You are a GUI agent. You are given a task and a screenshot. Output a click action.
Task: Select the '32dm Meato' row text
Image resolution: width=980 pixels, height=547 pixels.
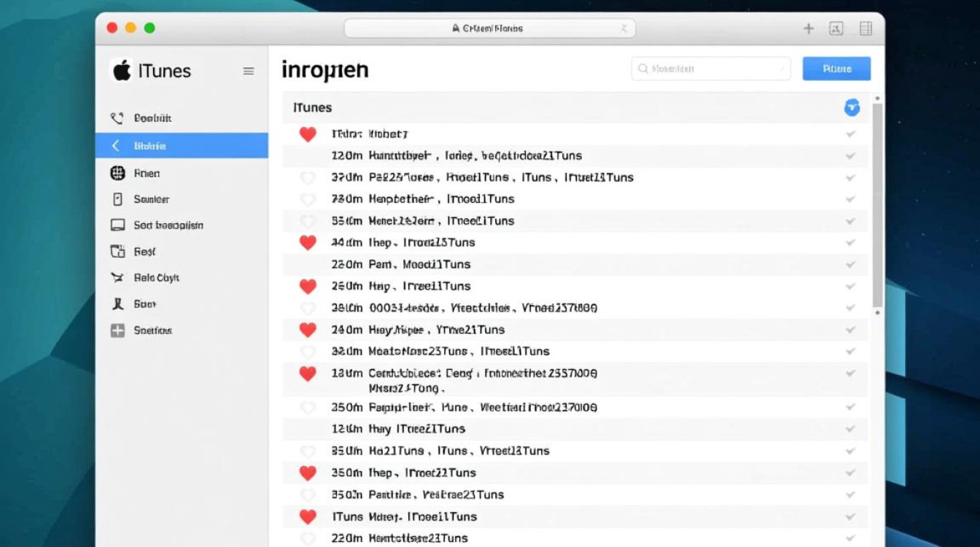click(x=440, y=352)
